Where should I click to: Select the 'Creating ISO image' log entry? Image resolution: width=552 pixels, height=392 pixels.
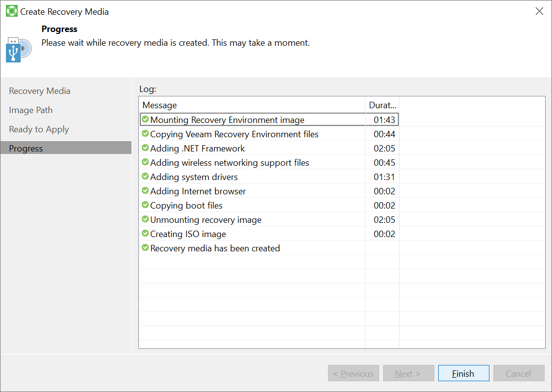tap(188, 234)
